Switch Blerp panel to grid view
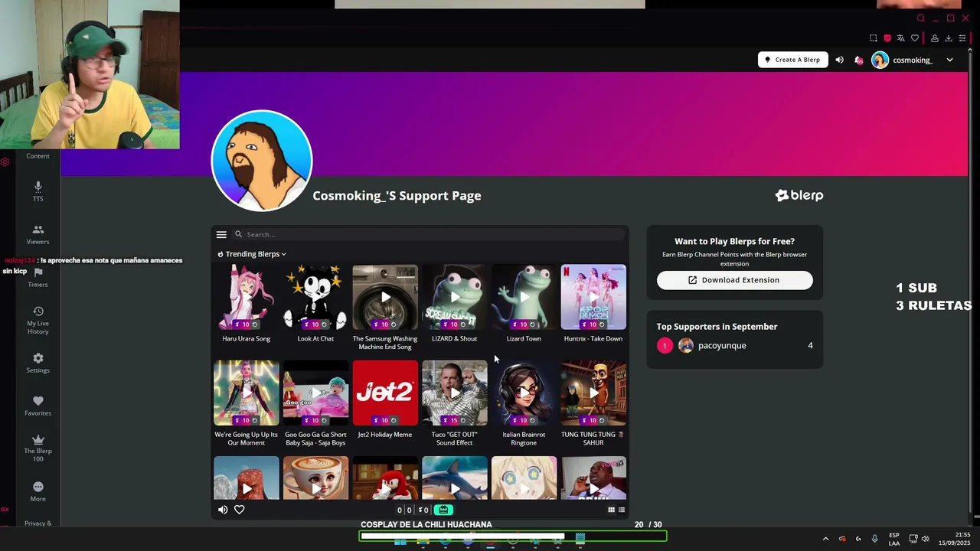Screen dimensions: 980x551 pos(611,510)
